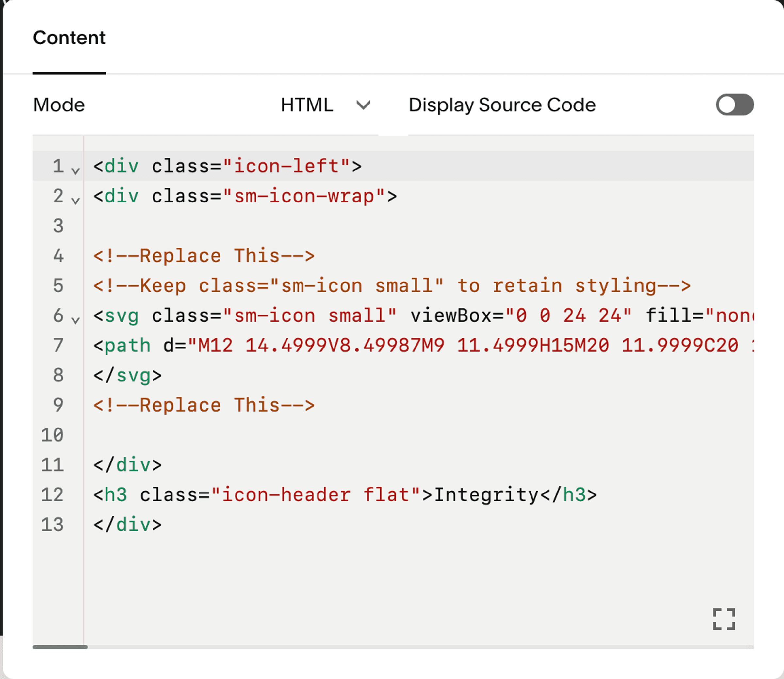
Task: Click the Keep class comment on line 5
Action: point(392,286)
